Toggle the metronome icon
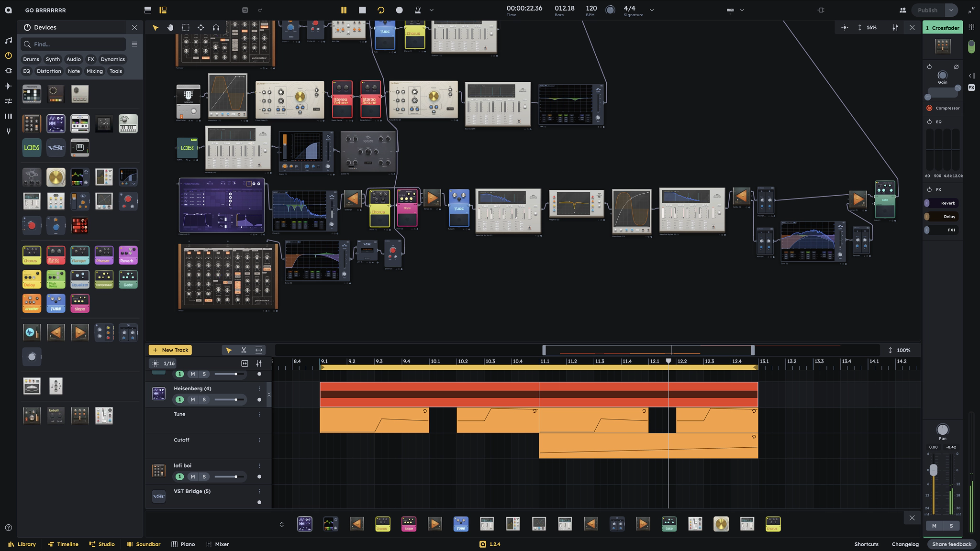Viewport: 980px width, 551px height. pos(418,10)
